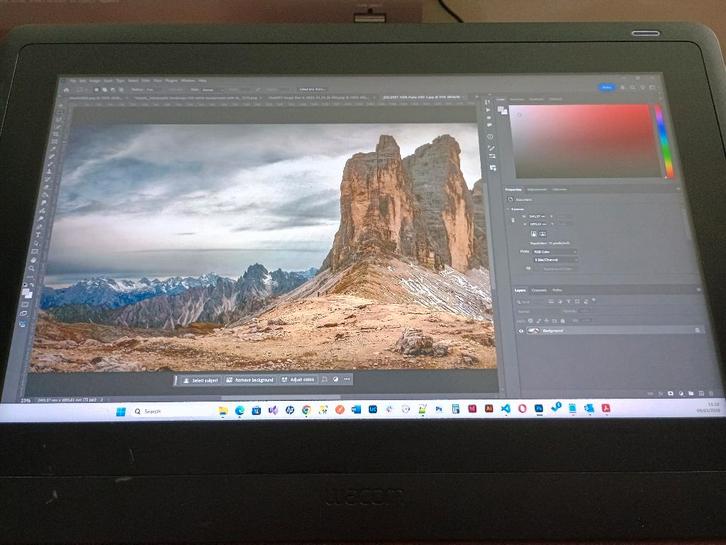This screenshot has width=726, height=545.
Task: Create new adjustment layer icon
Action: pos(681,394)
